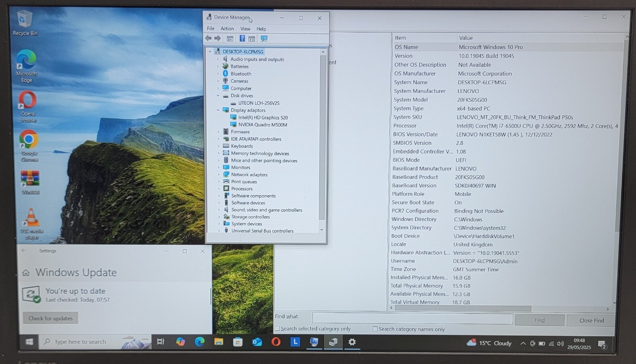Open the Windows Start button
The width and height of the screenshot is (636, 364).
tap(29, 342)
